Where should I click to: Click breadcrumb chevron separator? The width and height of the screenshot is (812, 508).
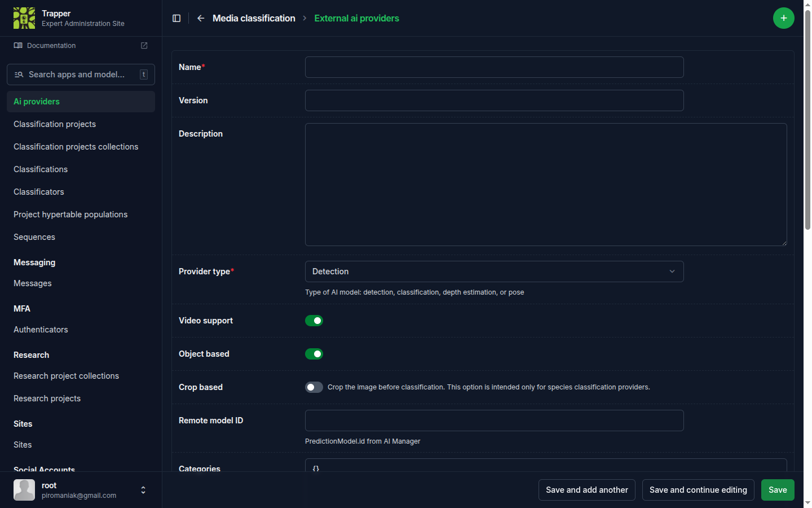click(x=304, y=18)
